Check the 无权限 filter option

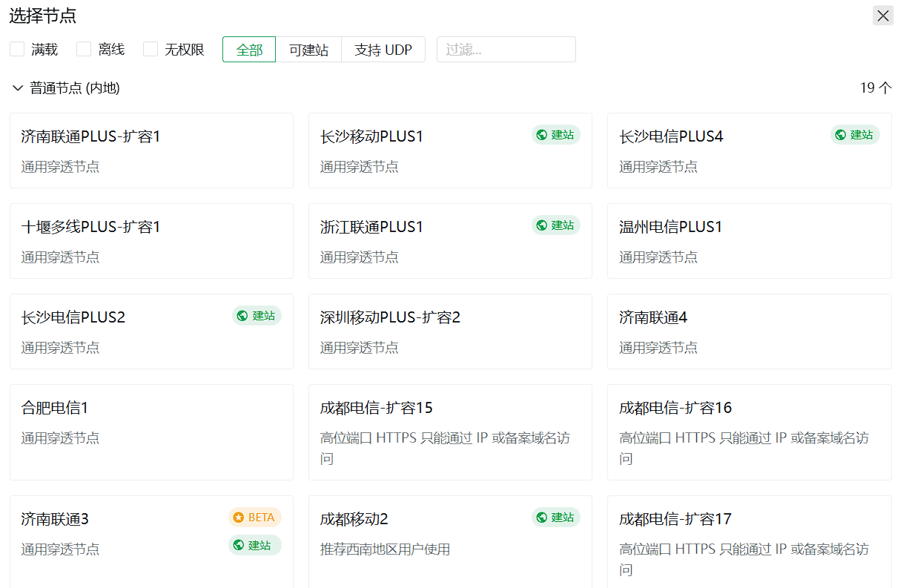click(151, 50)
